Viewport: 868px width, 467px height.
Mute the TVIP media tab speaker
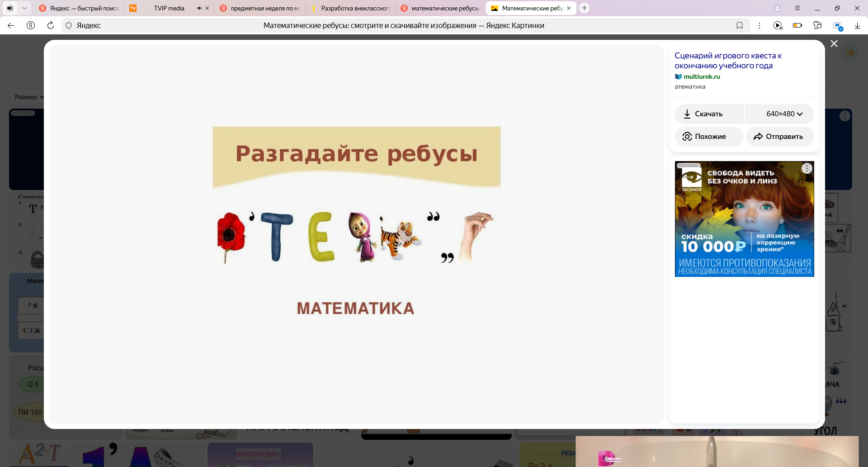coord(199,8)
